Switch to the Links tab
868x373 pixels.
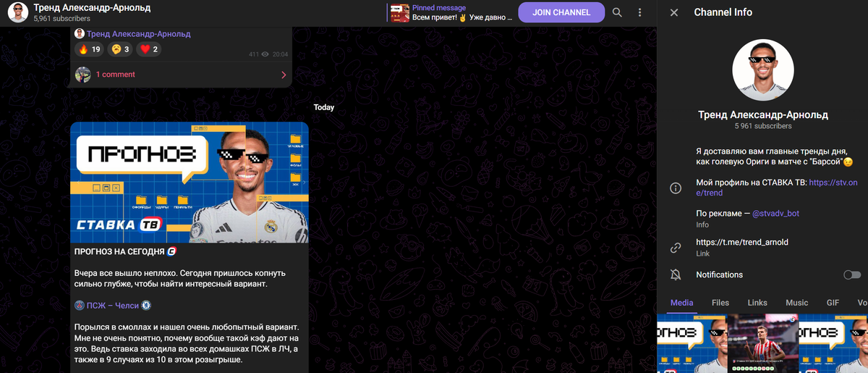tap(757, 303)
